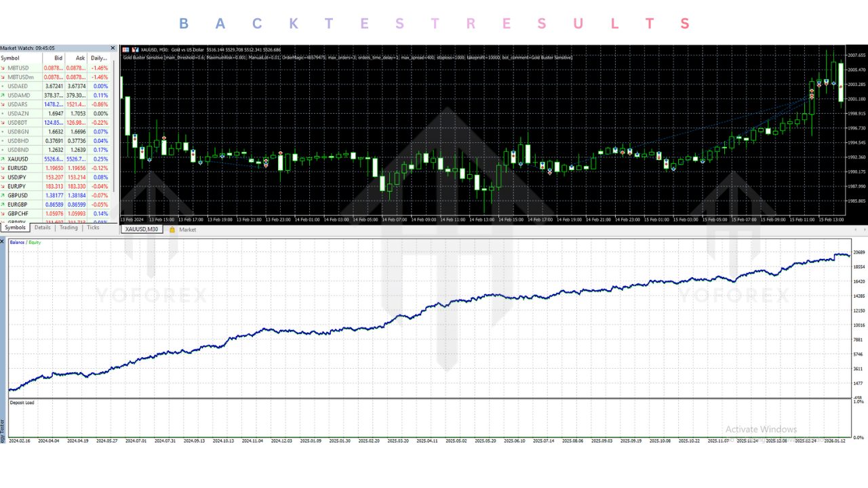Click the candlestick icon beside XAUUSD, M30 title
Screen dimensions: 868x488
point(135,49)
